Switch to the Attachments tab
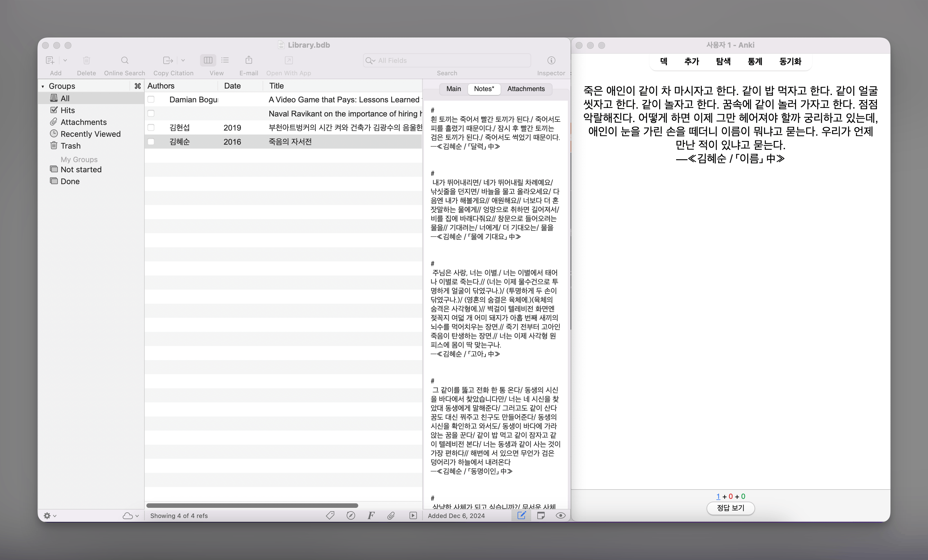Screen dimensions: 928x560 click(x=526, y=89)
